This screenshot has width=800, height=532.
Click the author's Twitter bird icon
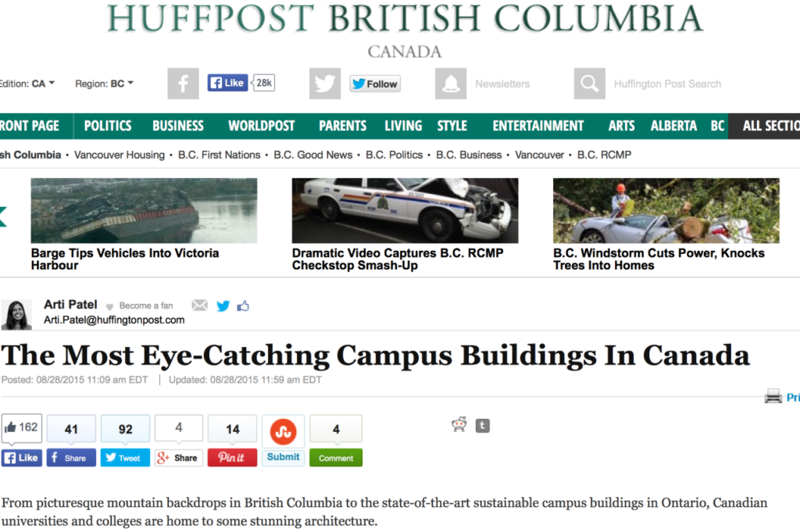223,305
